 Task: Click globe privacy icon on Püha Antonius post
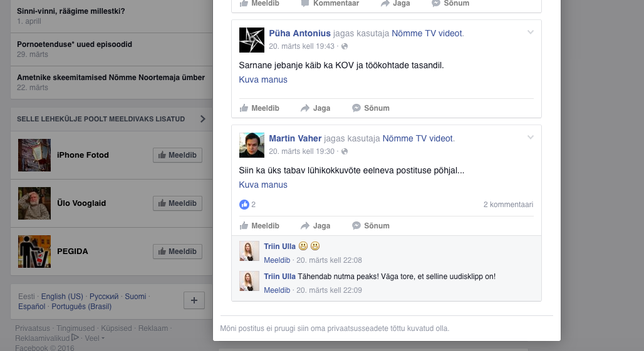pos(345,46)
